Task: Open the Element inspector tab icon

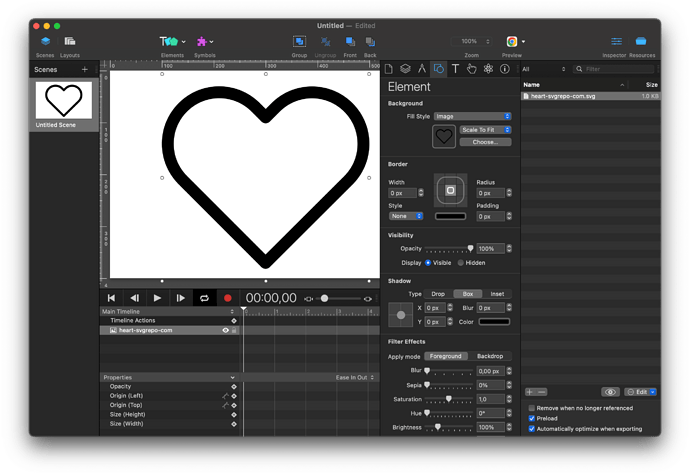Action: 438,69
